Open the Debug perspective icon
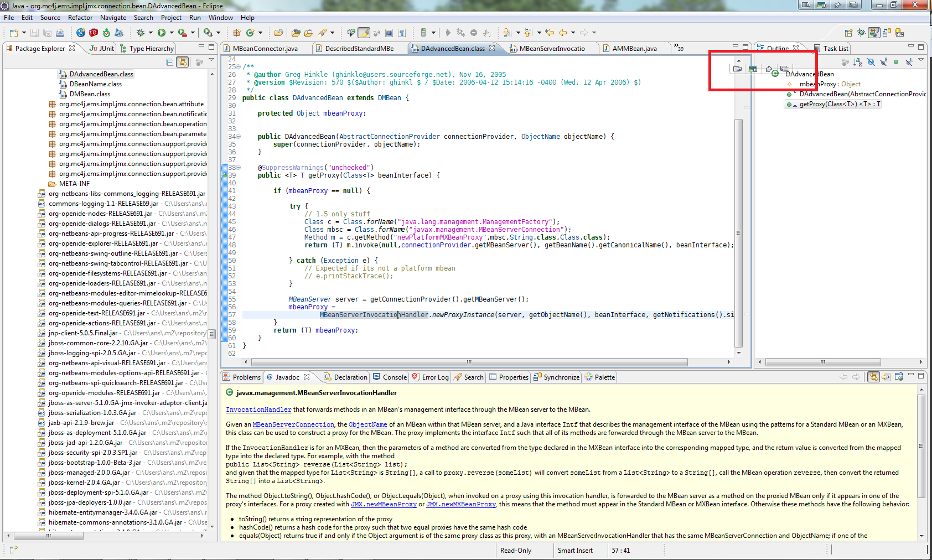This screenshot has width=932, height=560. click(x=861, y=33)
